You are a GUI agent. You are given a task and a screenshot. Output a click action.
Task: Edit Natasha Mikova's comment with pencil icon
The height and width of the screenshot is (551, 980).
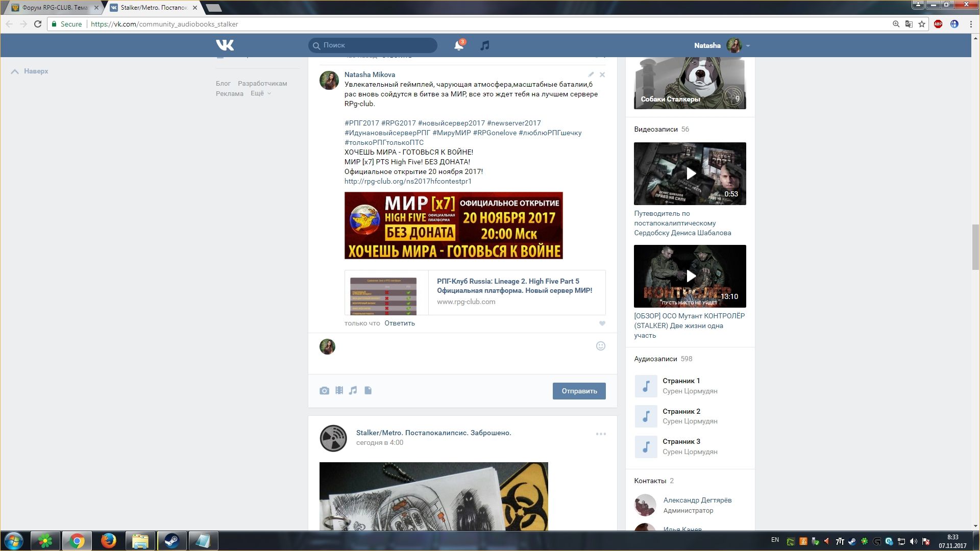[591, 74]
